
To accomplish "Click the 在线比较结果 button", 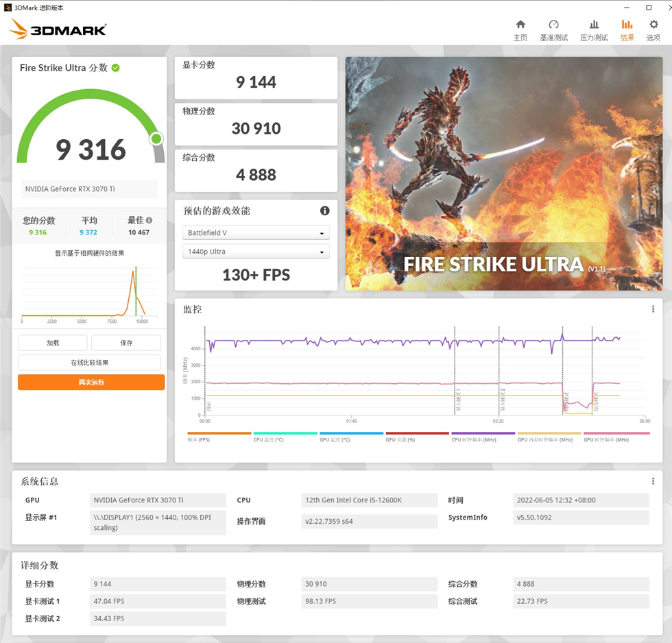I will click(x=91, y=362).
